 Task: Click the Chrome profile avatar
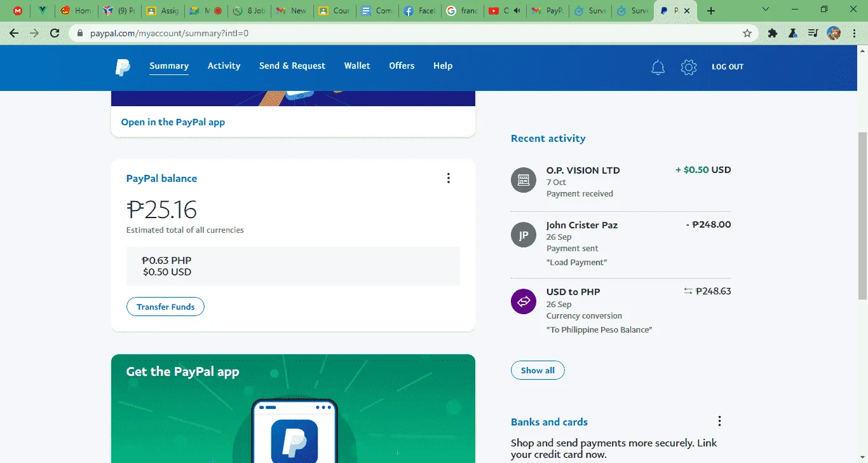point(834,33)
